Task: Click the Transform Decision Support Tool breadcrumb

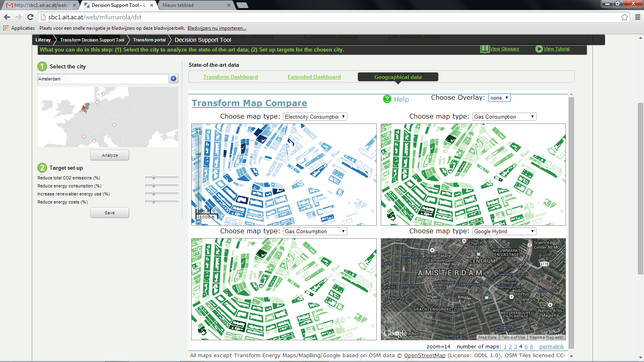Action: [92, 40]
